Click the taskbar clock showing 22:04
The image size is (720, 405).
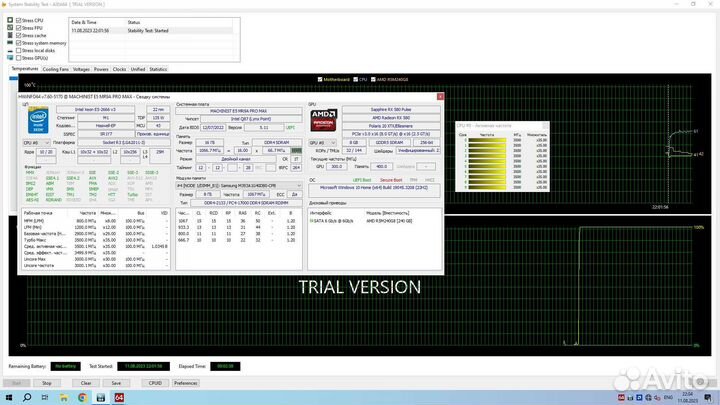(688, 398)
